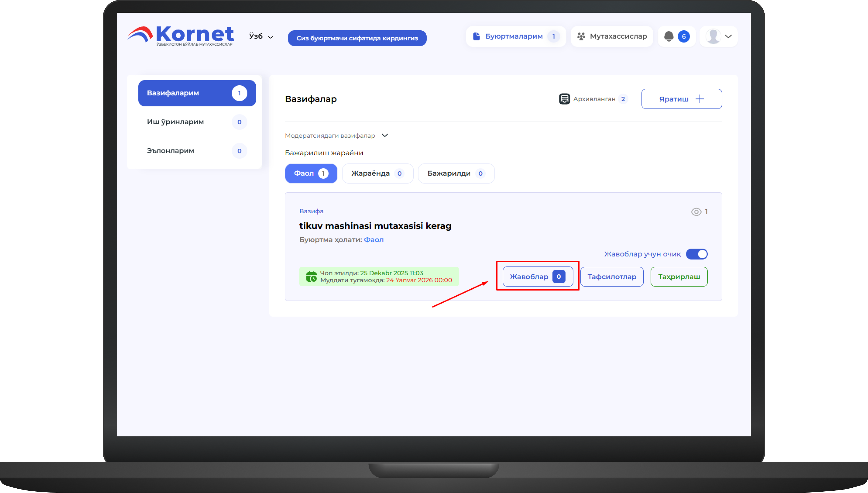Click the plus icon in Яратиш
The width and height of the screenshot is (868, 493).
click(x=700, y=99)
